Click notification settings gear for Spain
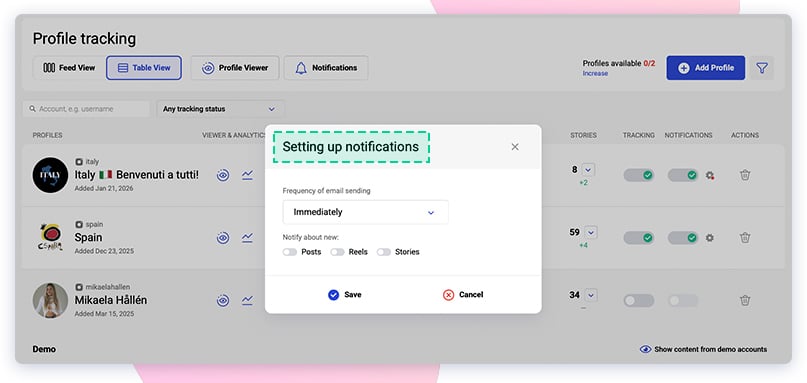This screenshot has height=383, width=807. pyautogui.click(x=710, y=238)
